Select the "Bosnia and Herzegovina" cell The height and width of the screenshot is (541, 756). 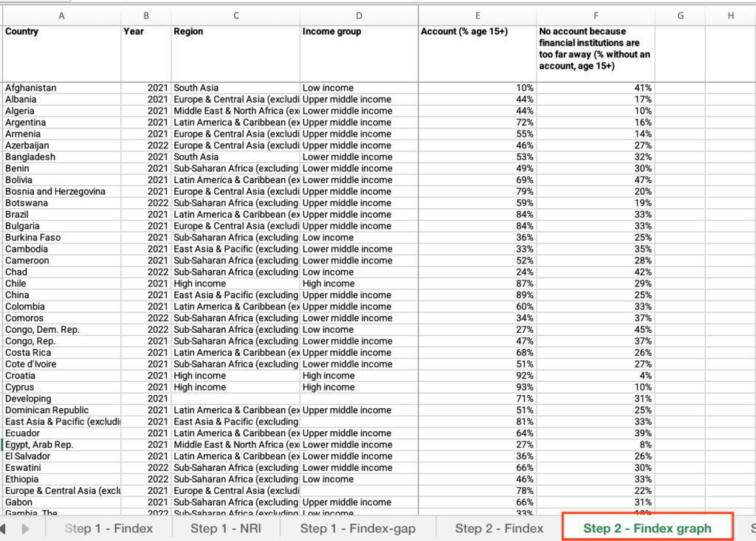pyautogui.click(x=62, y=191)
